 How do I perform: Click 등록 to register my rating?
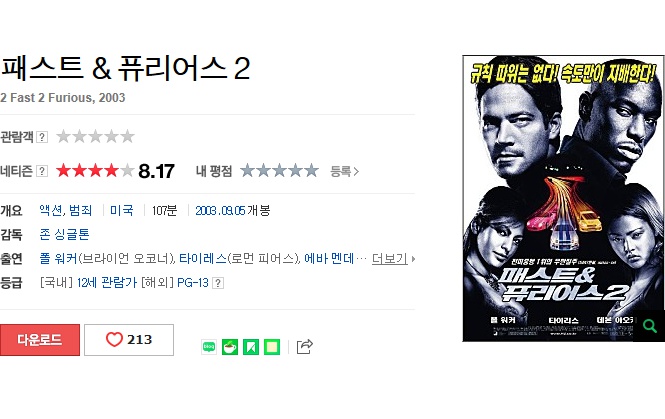point(344,171)
